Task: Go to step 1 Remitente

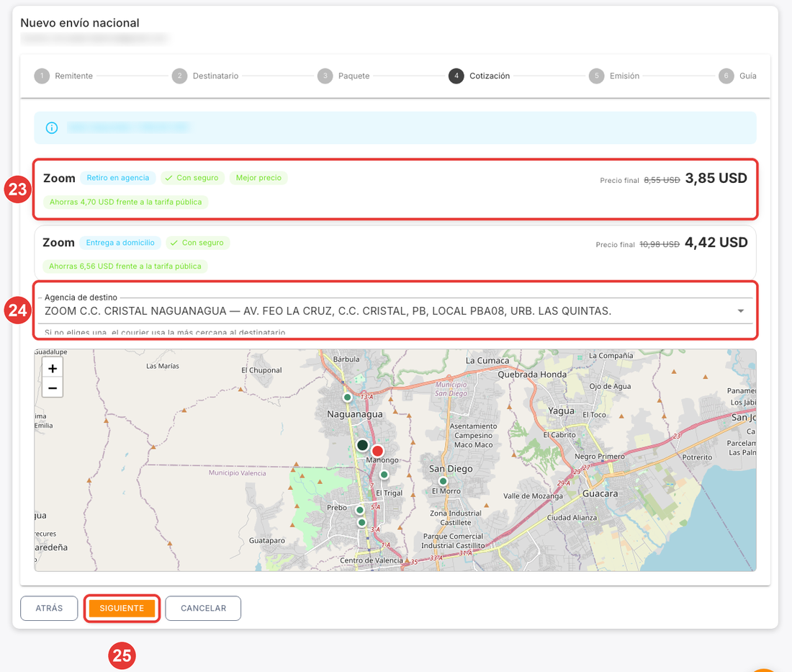Action: click(x=63, y=76)
